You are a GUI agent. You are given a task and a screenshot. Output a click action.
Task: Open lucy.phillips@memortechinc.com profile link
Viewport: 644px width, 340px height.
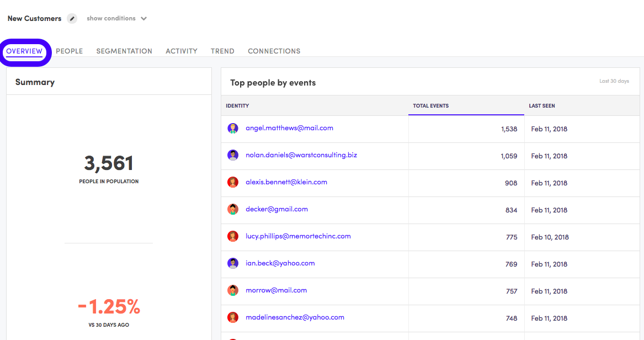coord(298,237)
